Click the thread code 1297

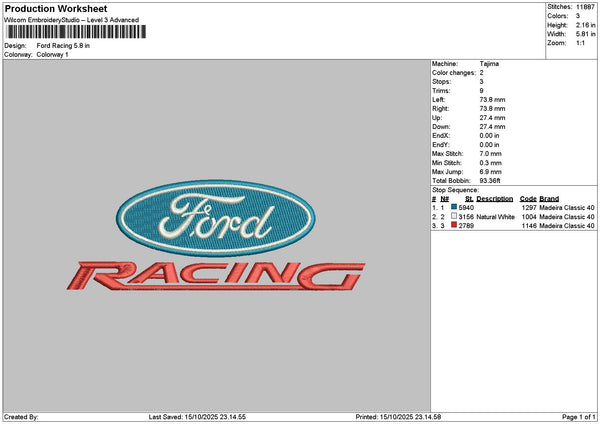pos(529,207)
